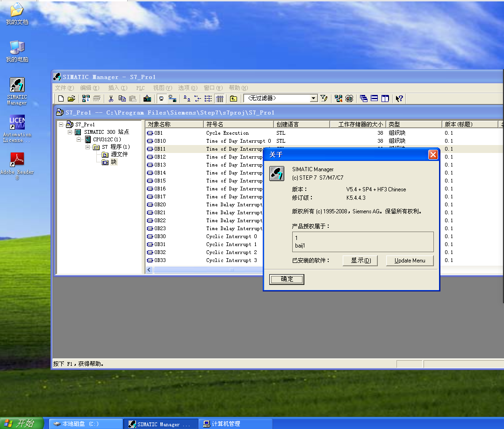Image resolution: width=504 pixels, height=429 pixels.
Task: Select the 块 folder in tree
Action: (x=114, y=162)
